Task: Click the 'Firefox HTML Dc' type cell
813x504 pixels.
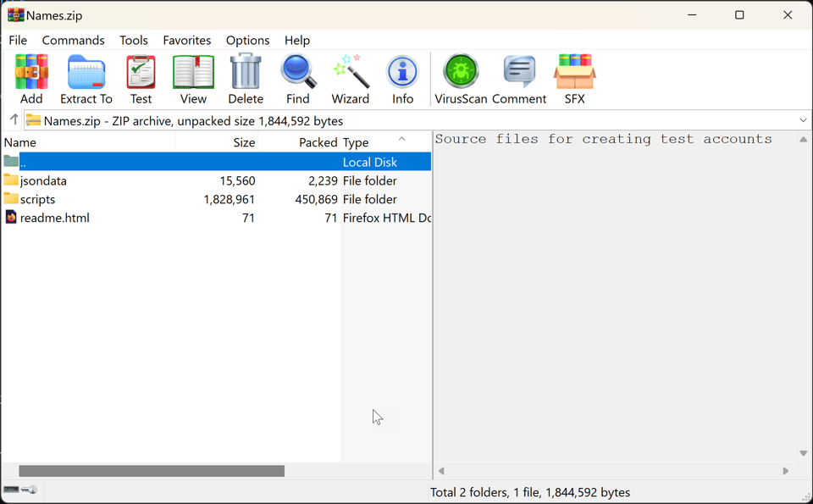Action: pyautogui.click(x=387, y=218)
